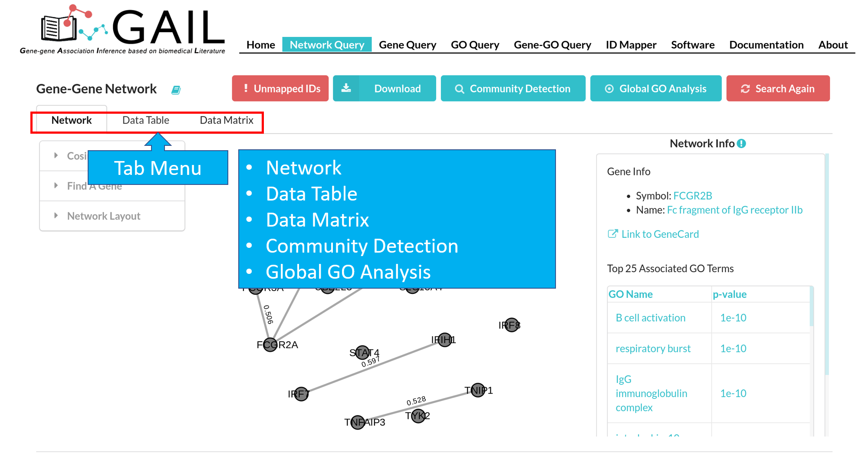Open the GAIL logo home link
The width and height of the screenshot is (868, 464).
point(122,29)
